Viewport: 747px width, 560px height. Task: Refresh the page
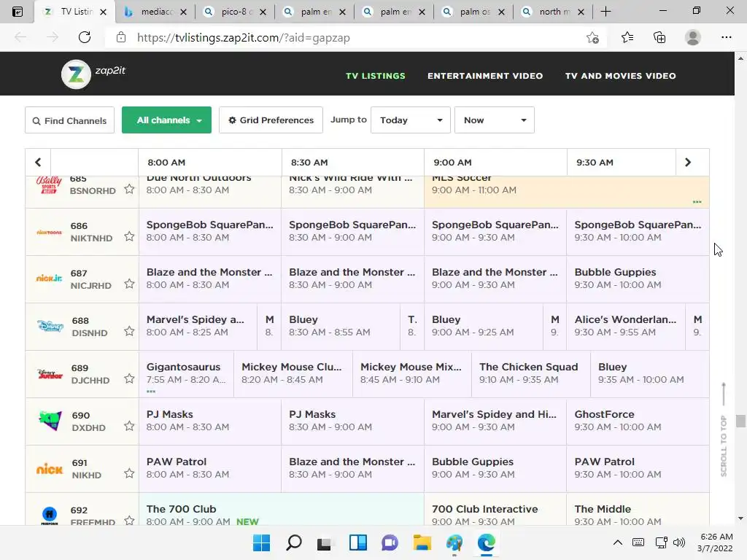click(85, 37)
